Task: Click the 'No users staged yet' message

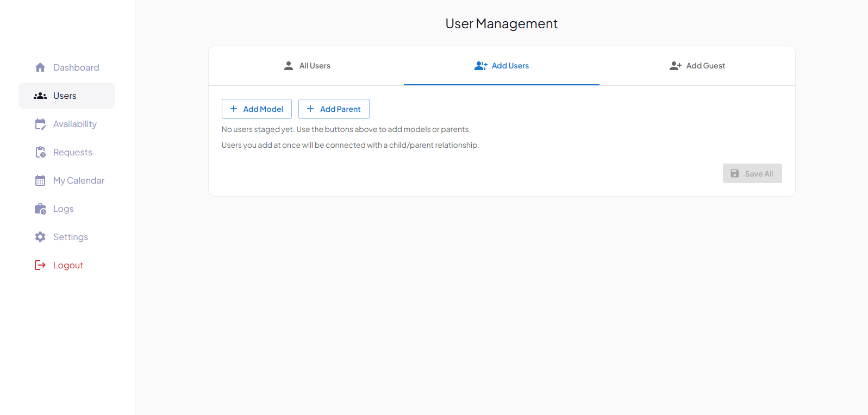Action: tap(346, 129)
